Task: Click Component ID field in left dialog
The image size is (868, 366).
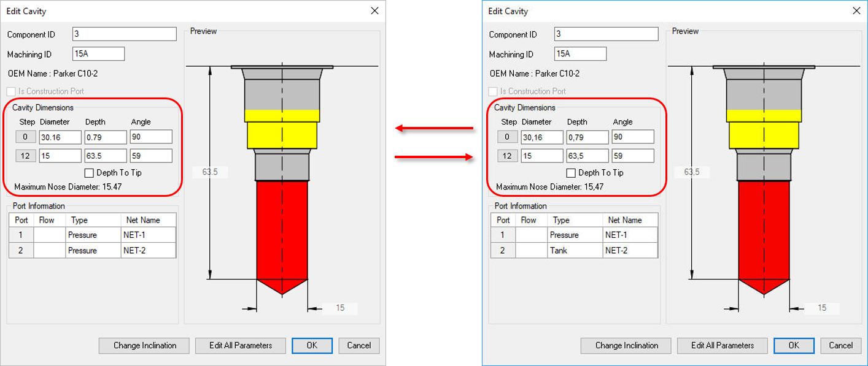Action: 125,34
